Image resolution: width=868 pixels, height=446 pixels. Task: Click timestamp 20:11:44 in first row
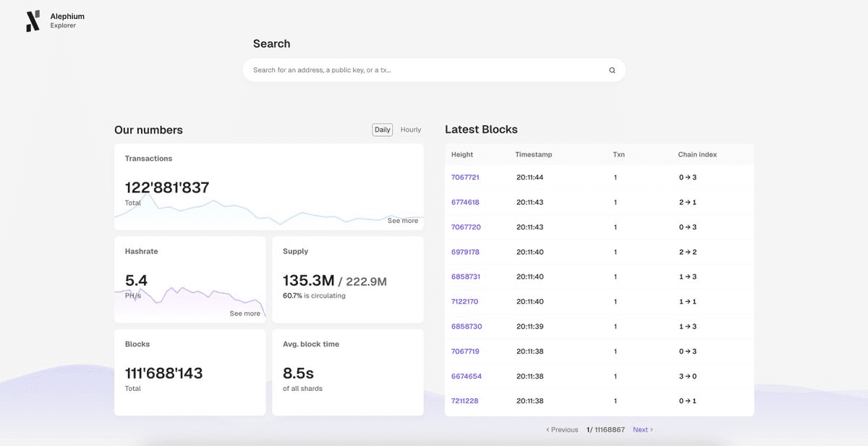[x=530, y=177]
